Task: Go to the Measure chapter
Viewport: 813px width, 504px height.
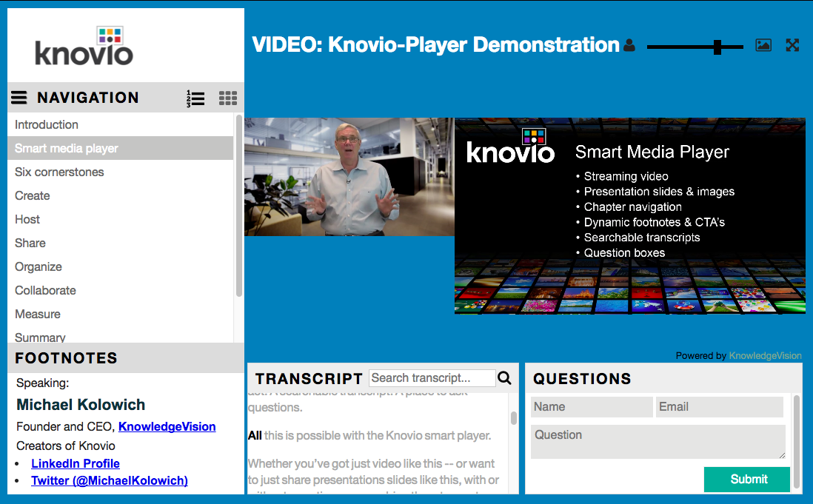Action: [x=38, y=315]
